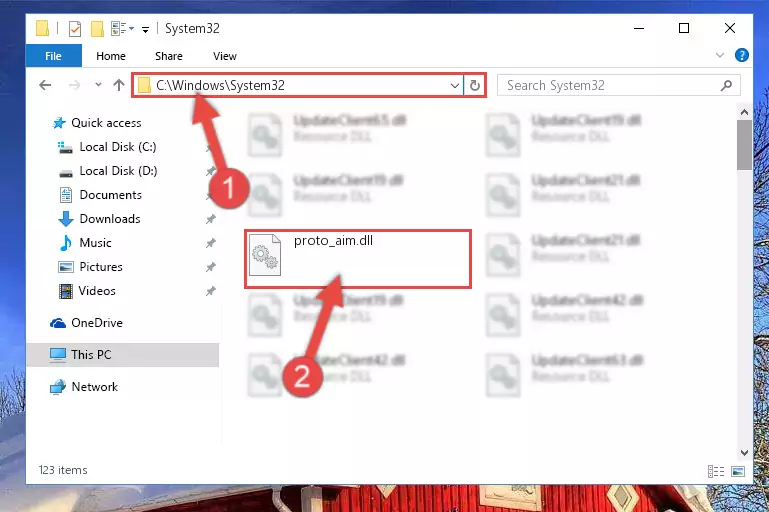Viewport: 769px width, 512px height.
Task: Open Downloads in the sidebar
Action: [x=110, y=219]
